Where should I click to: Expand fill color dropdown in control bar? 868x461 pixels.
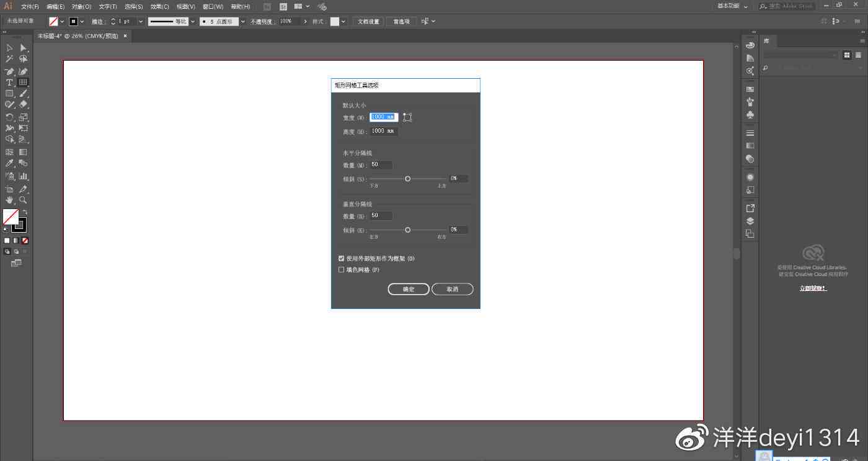point(62,22)
